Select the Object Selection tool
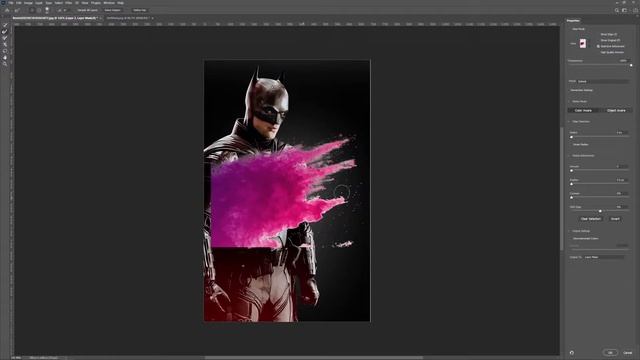This screenshot has height=360, width=640. tap(5, 44)
